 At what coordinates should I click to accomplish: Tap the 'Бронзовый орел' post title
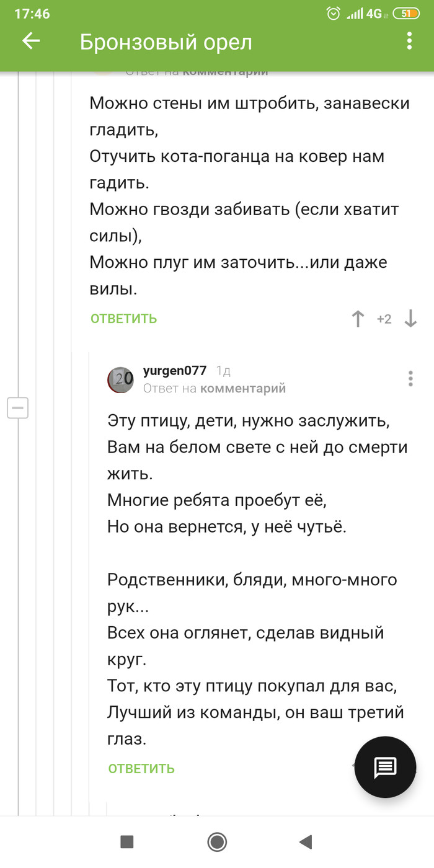(166, 42)
